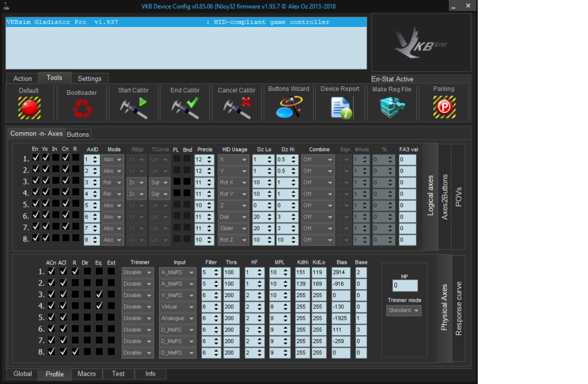Click Base field for physical axis 6
Screen dimensions: 588x384
[x=361, y=329]
